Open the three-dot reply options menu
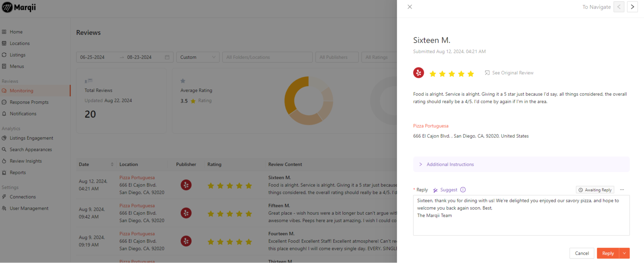 coord(622,190)
